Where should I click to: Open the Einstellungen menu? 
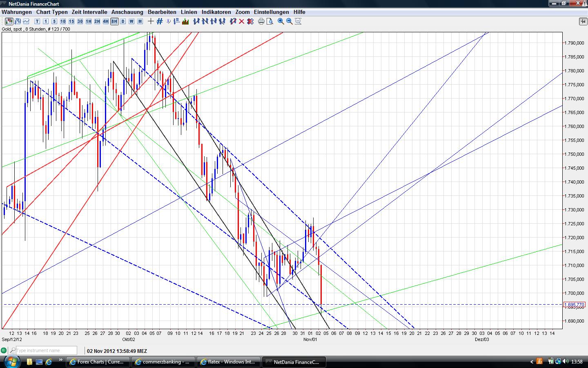point(272,12)
